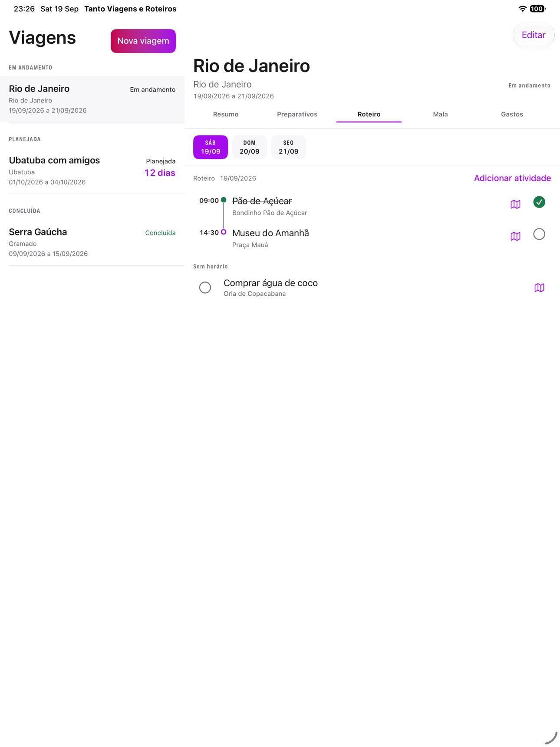Click the 09:00 time label

(209, 201)
